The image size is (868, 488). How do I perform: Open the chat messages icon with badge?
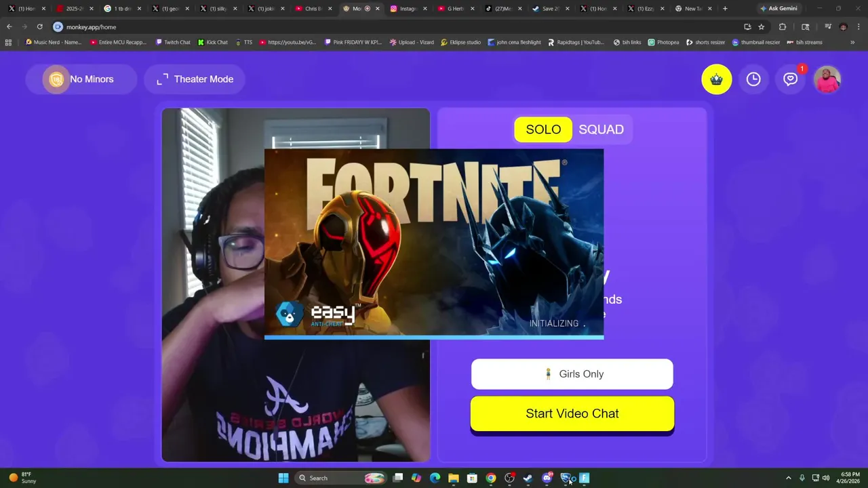[791, 79]
